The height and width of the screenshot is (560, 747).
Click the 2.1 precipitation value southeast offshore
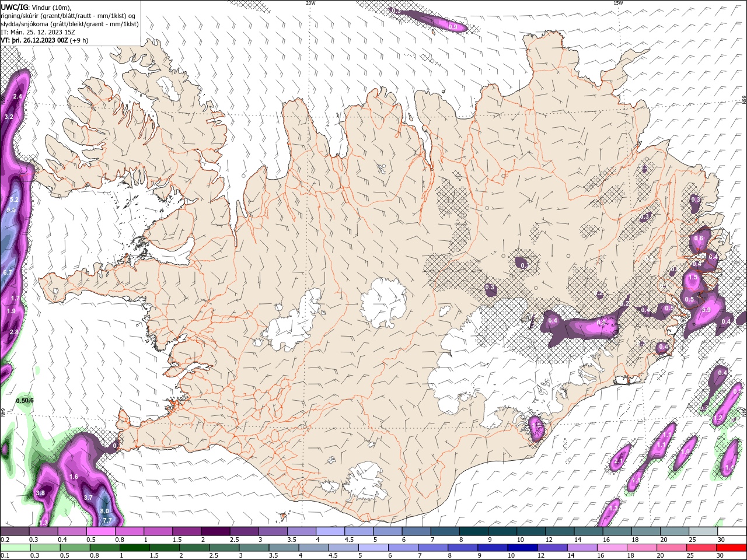(619, 461)
